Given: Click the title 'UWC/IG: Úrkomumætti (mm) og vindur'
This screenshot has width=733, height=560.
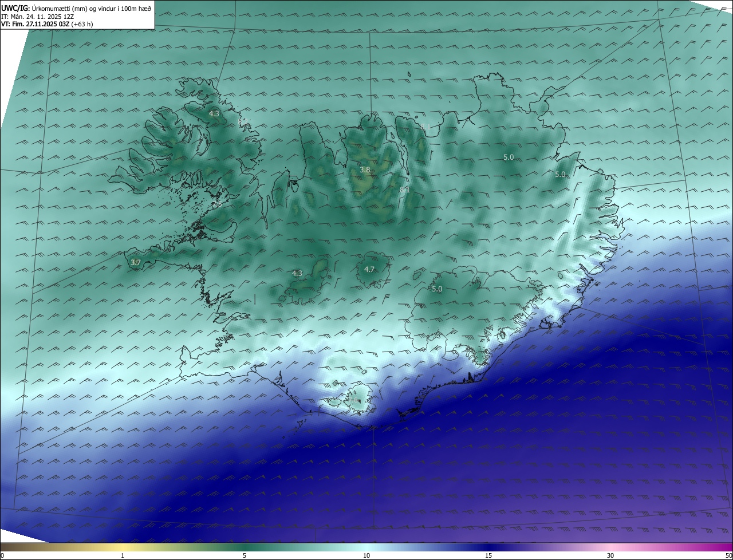Looking at the screenshot, I should (x=76, y=8).
